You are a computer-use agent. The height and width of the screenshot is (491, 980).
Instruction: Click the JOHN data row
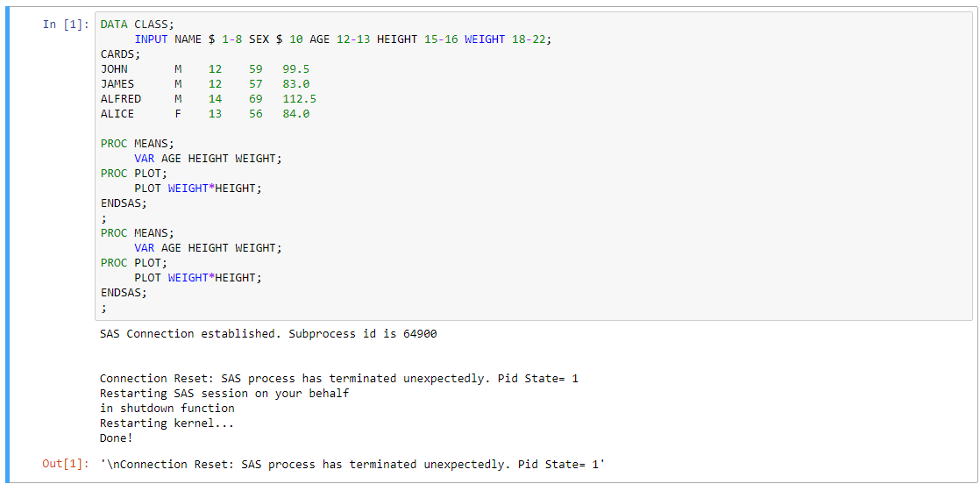click(x=205, y=68)
